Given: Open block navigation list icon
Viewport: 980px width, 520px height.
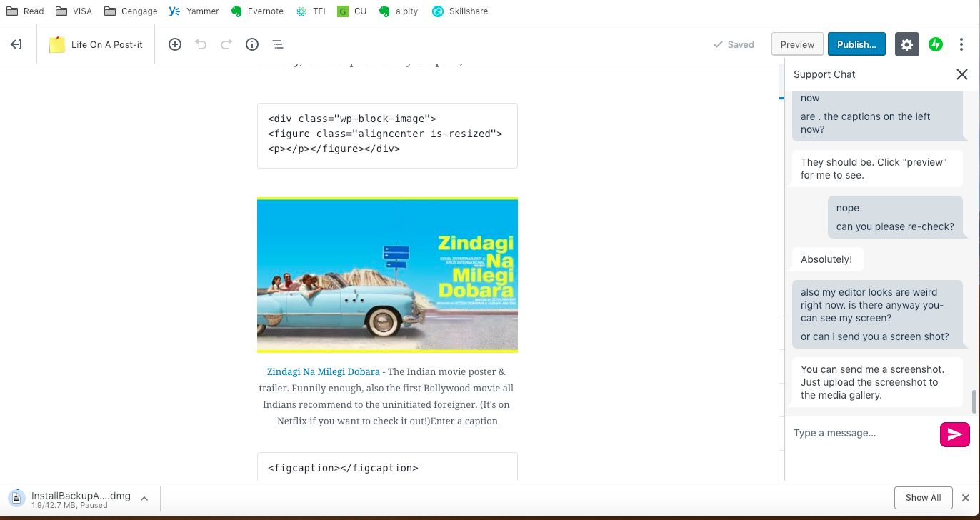Looking at the screenshot, I should (x=278, y=44).
